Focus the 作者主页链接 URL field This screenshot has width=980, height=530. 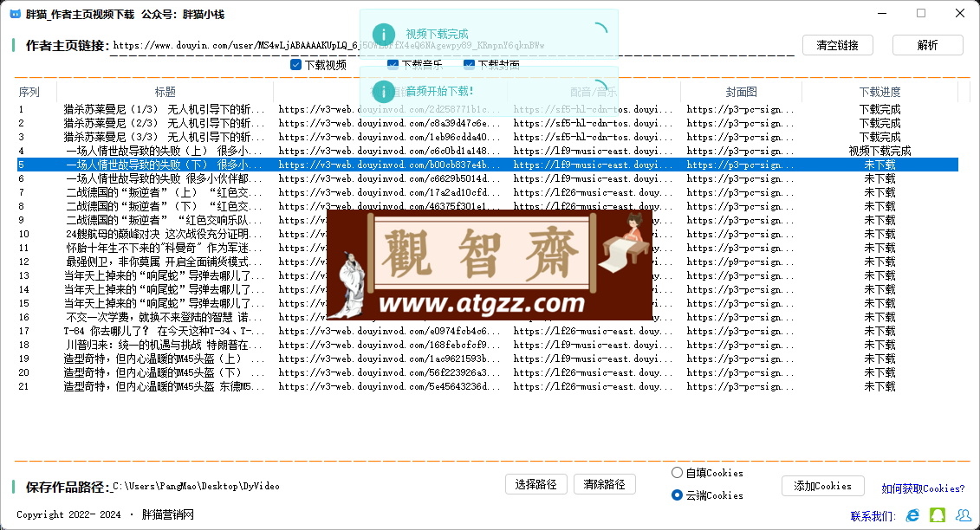click(x=452, y=46)
